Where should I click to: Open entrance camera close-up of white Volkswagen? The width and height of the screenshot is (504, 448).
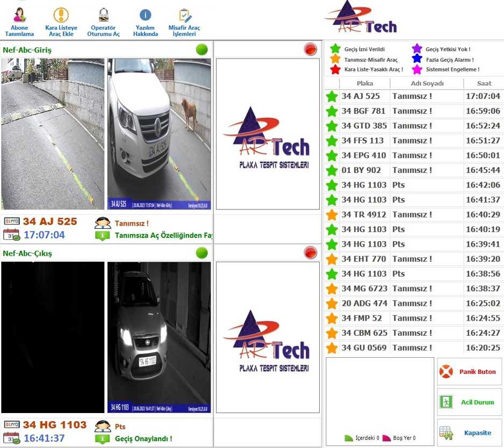click(x=159, y=134)
